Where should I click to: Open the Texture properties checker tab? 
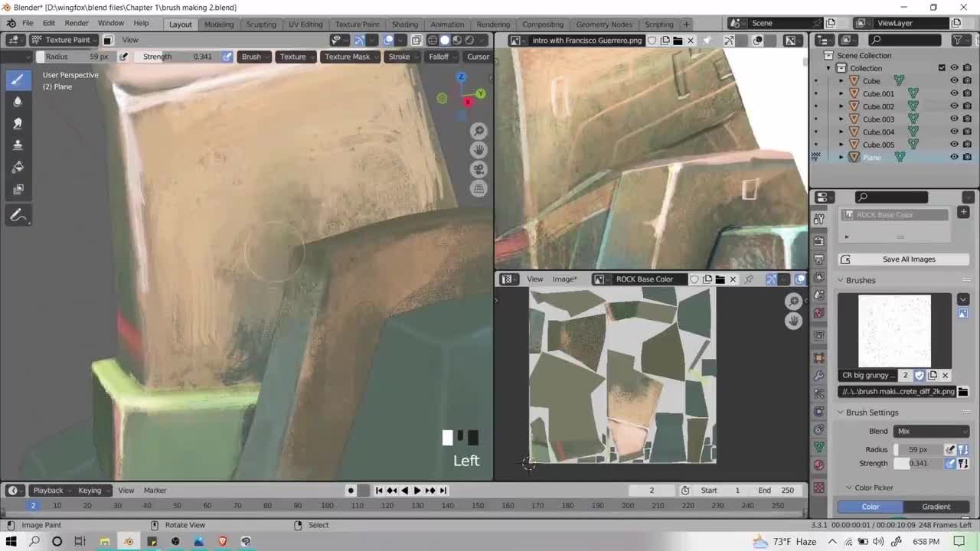pyautogui.click(x=819, y=487)
